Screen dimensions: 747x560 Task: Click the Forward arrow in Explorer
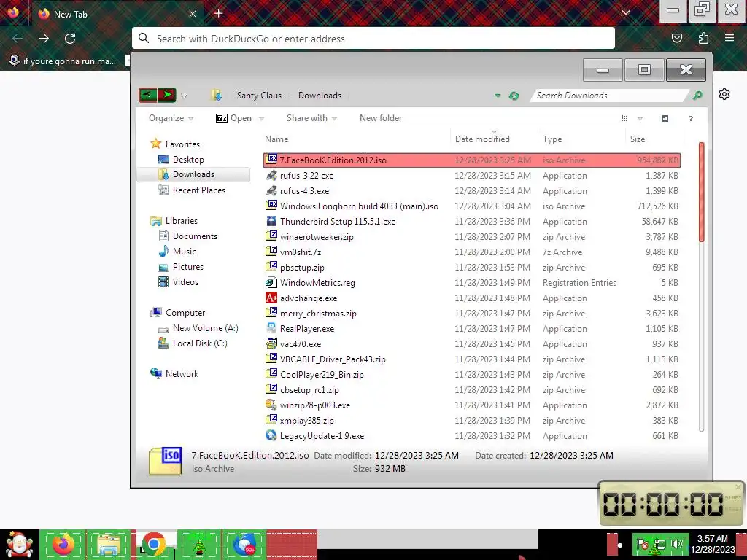tap(167, 96)
